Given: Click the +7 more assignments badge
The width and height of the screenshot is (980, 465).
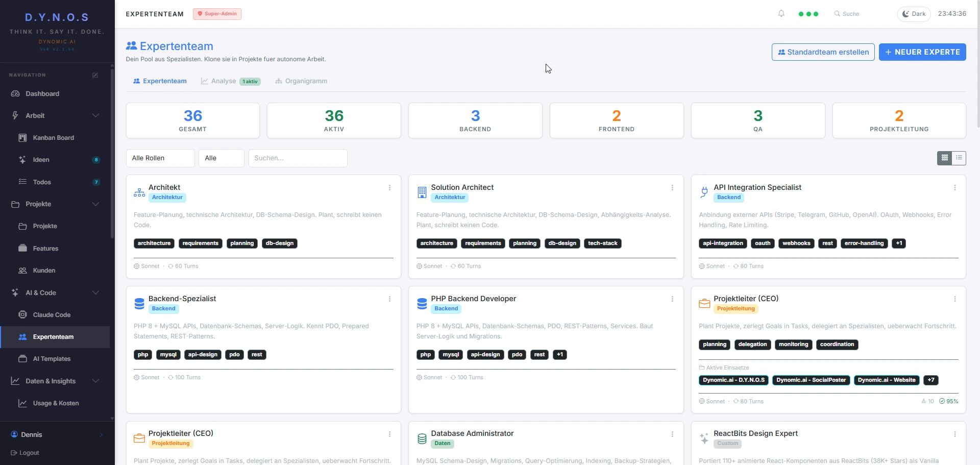Looking at the screenshot, I should (931, 380).
